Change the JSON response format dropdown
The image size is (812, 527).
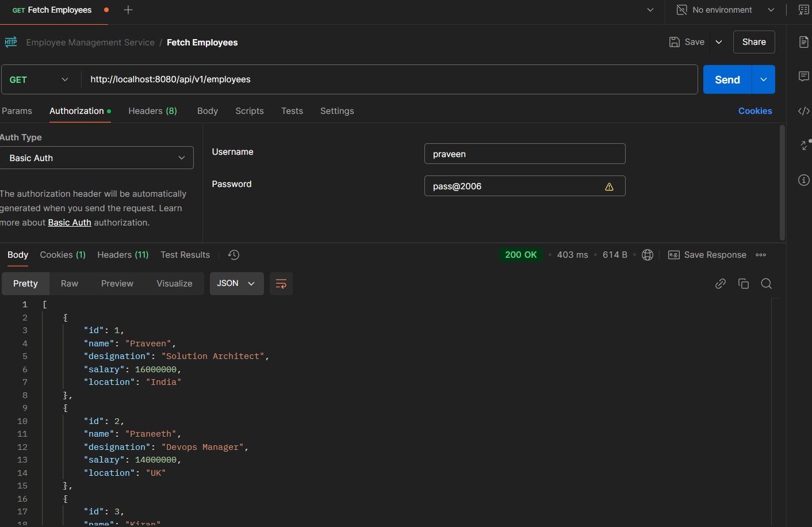(x=236, y=284)
